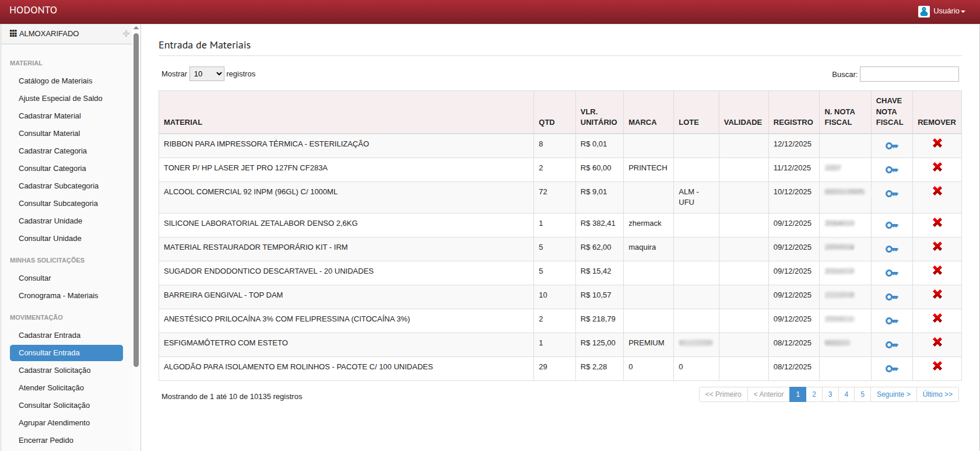Click the key icon for RIBBON PARA IMPRESSORA row
This screenshot has width=980, height=451.
(x=891, y=146)
